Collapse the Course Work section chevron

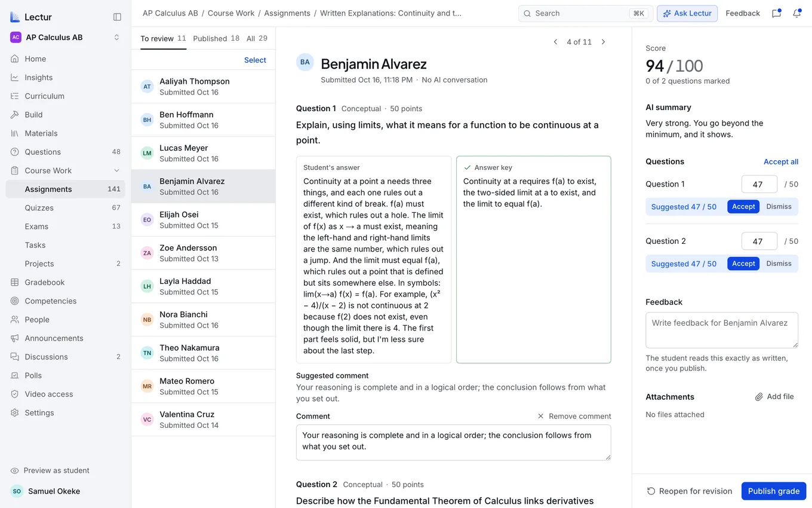point(116,170)
